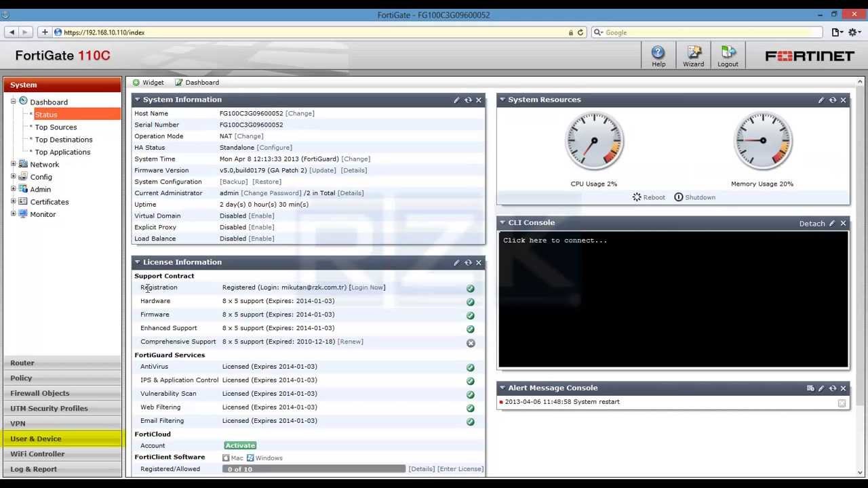Renew the Comprehensive Support contract
The height and width of the screenshot is (488, 868).
pos(351,342)
